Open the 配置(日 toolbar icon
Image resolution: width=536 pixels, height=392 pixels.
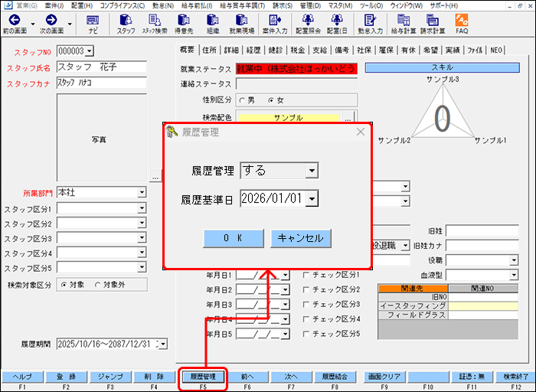pyautogui.click(x=337, y=24)
